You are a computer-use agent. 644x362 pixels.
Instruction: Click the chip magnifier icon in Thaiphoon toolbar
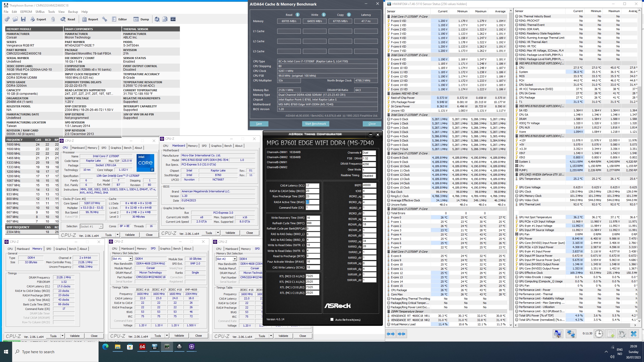point(157,19)
